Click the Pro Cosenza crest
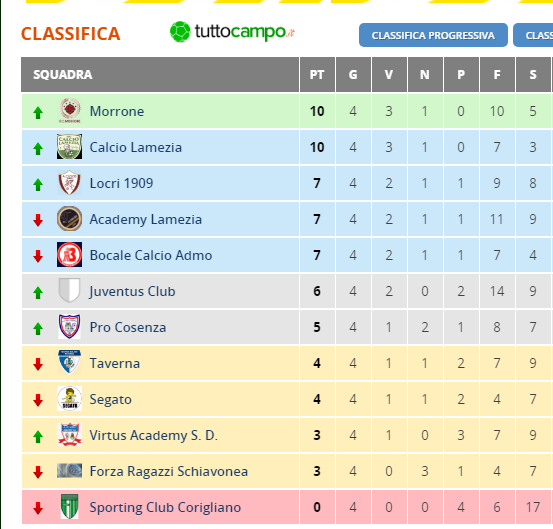 (69, 327)
